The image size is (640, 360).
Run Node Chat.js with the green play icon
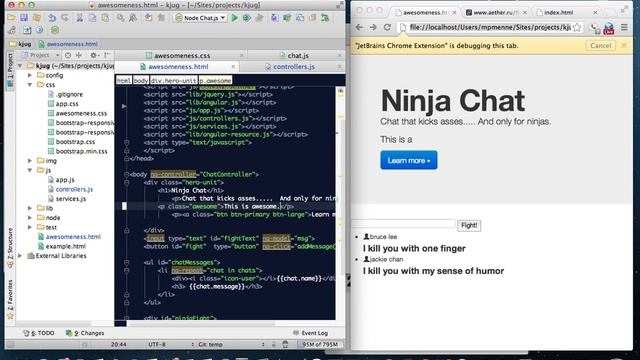pos(235,18)
